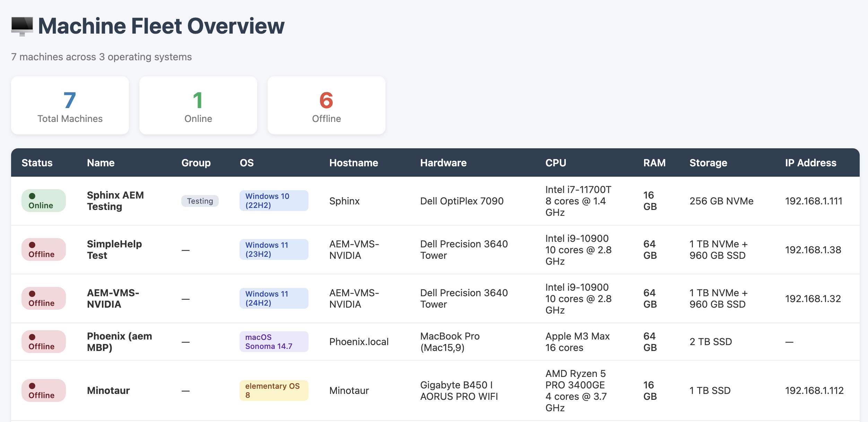Viewport: 868px width, 422px height.
Task: Select the Online count card
Action: tap(198, 105)
